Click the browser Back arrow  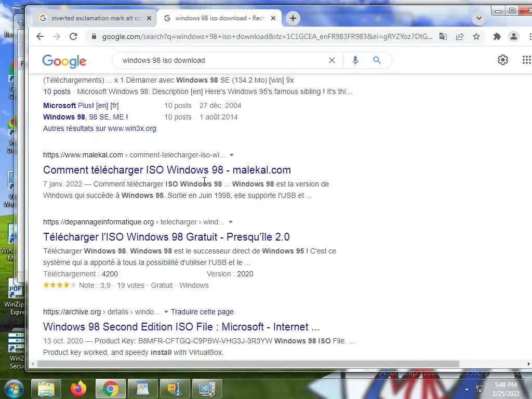click(40, 36)
